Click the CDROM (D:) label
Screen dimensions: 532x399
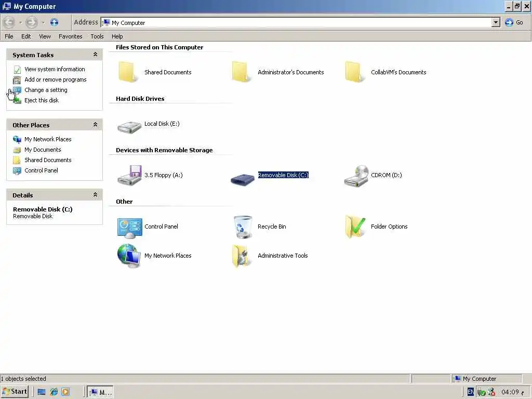tap(386, 175)
